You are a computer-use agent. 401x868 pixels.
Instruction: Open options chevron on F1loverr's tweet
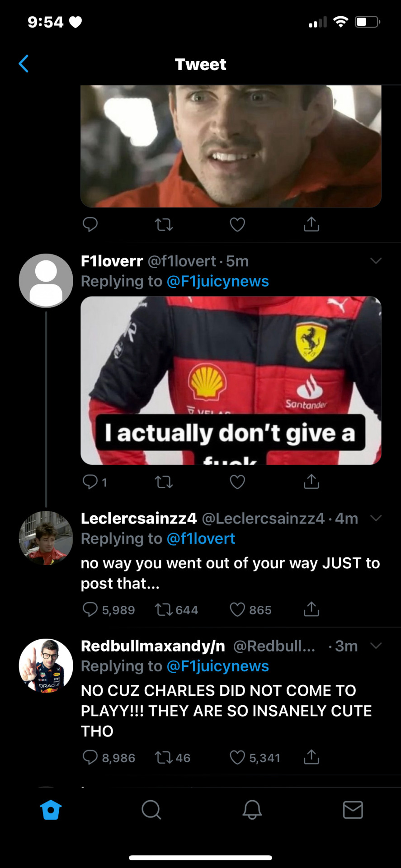376,261
